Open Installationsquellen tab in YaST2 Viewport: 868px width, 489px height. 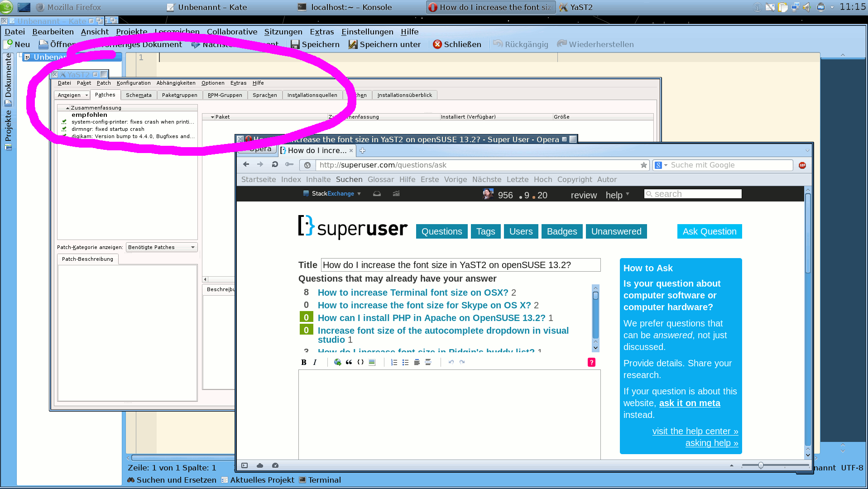tap(312, 95)
